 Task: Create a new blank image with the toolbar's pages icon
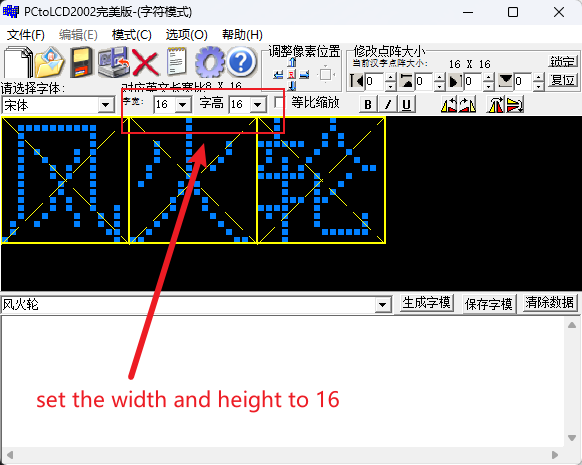[x=19, y=62]
